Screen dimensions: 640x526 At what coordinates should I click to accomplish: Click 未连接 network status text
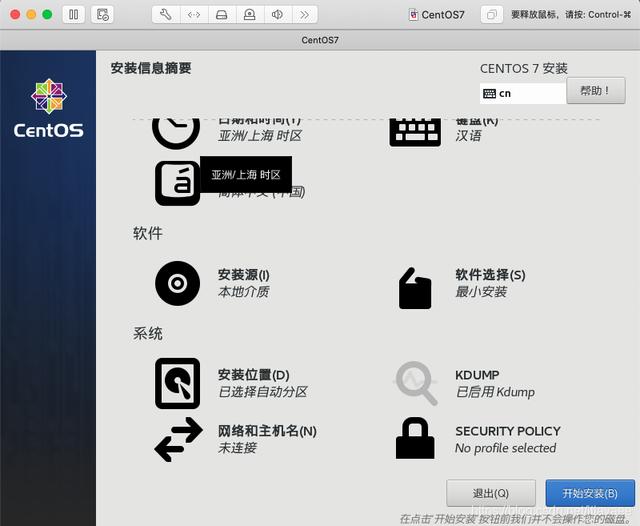(237, 448)
